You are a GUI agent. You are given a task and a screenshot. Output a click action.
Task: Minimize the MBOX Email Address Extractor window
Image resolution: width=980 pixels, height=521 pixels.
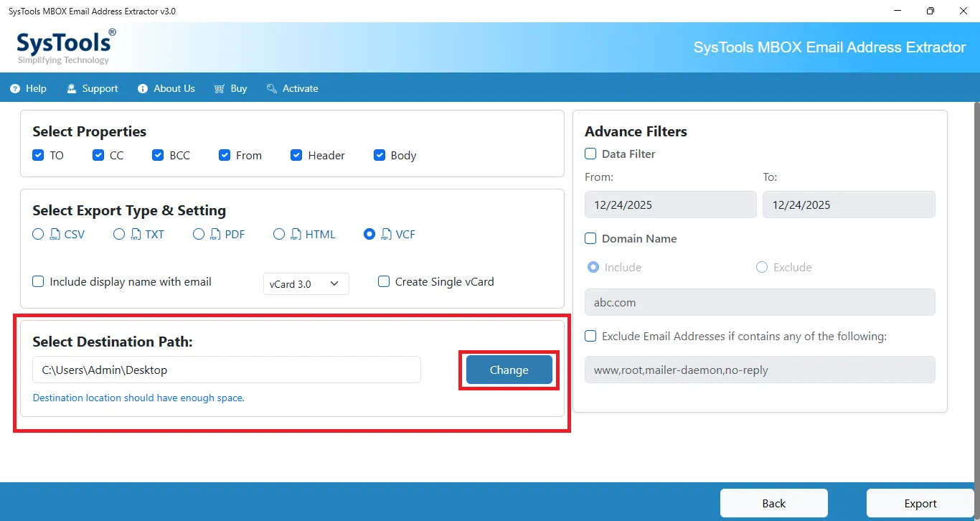897,11
